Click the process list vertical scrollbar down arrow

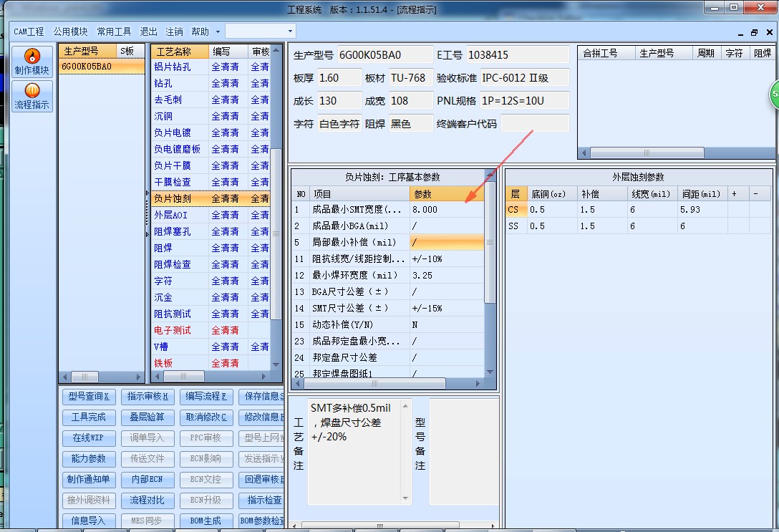coord(276,364)
